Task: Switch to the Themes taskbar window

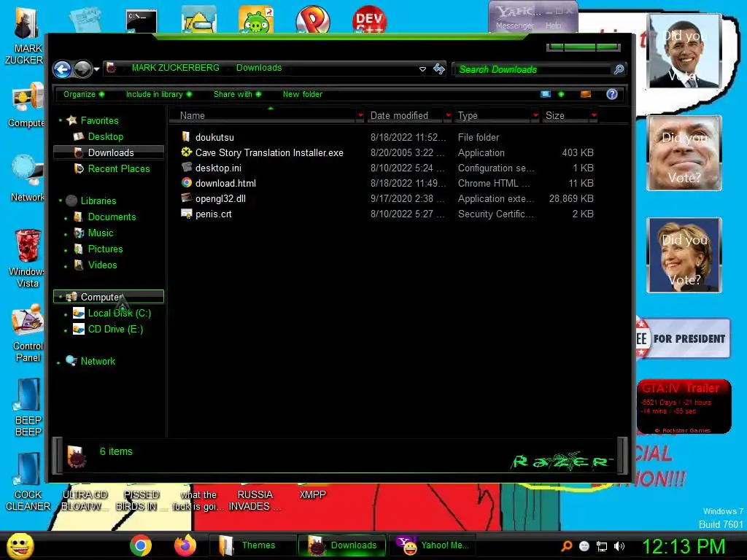Action: tap(252, 545)
